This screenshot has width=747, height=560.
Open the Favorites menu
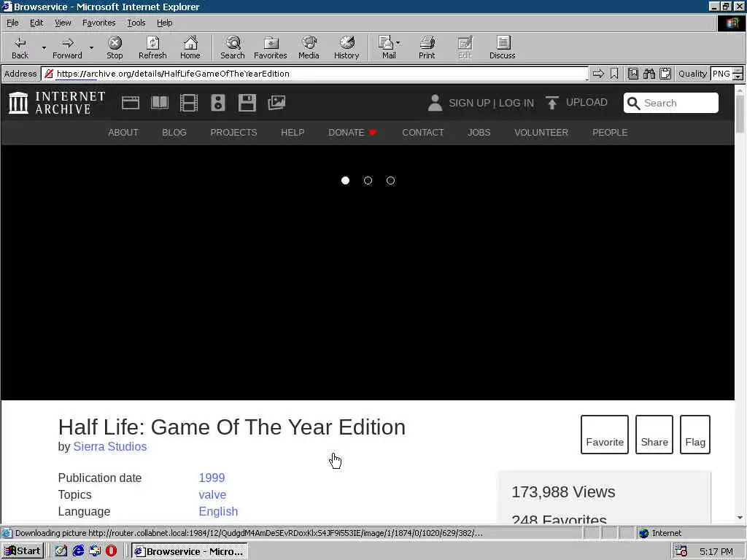click(98, 23)
